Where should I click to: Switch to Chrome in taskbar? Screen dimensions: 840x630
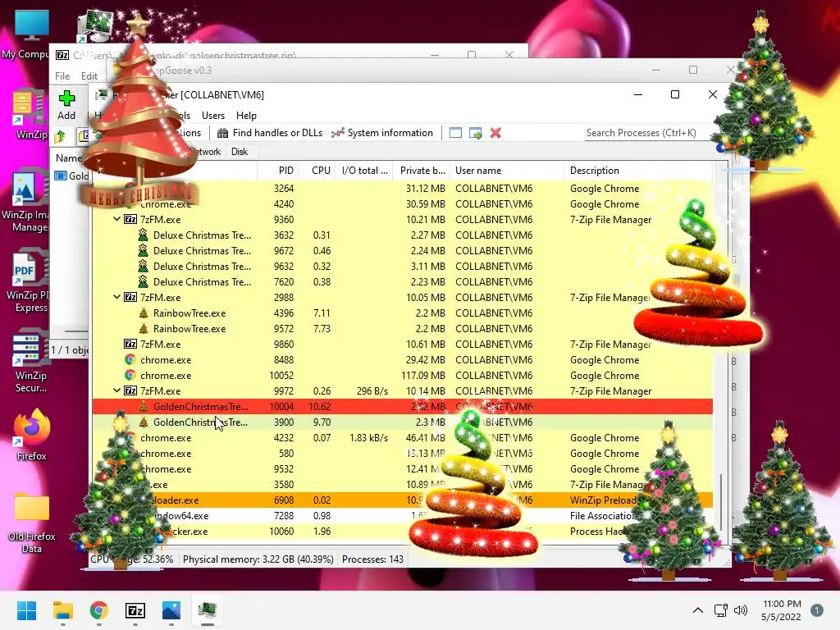click(x=98, y=610)
